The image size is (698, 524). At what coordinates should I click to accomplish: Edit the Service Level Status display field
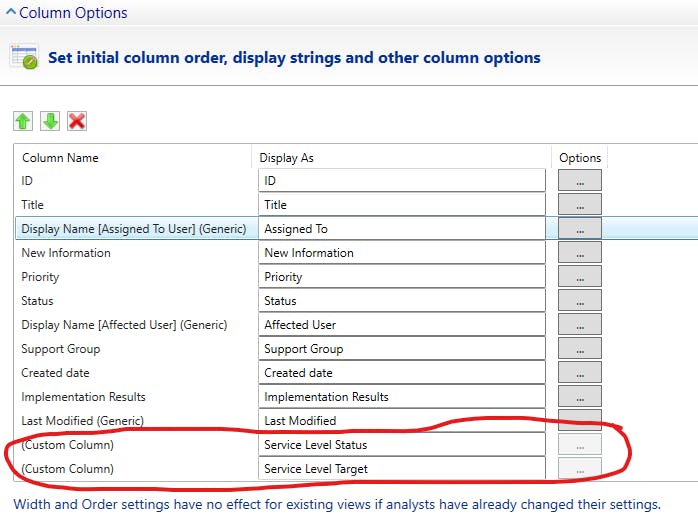[401, 444]
